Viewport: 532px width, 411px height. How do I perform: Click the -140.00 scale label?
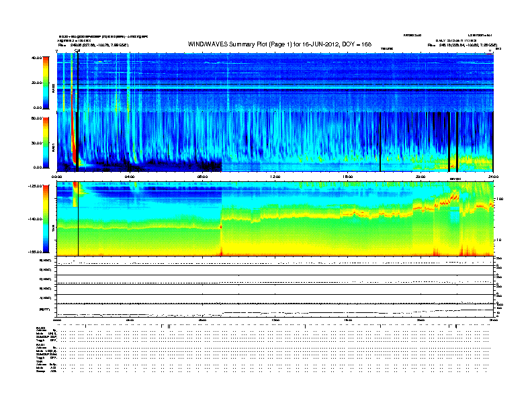(36, 219)
